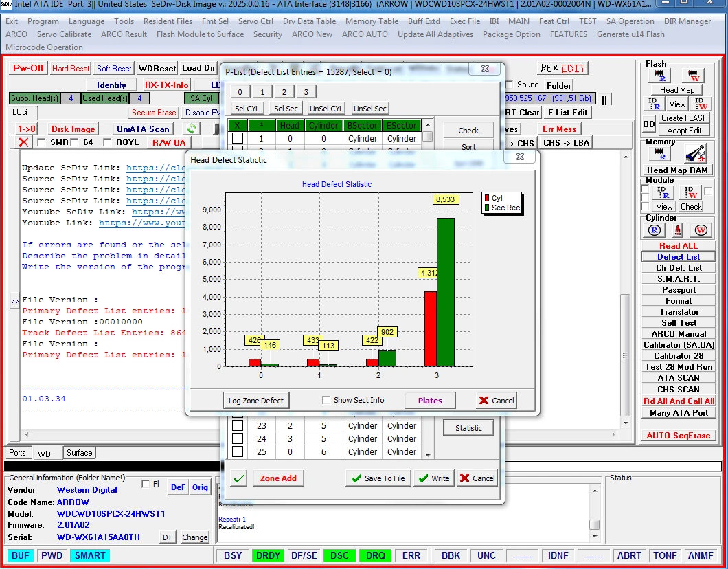Click the Plates button
This screenshot has height=569, width=728.
point(430,401)
